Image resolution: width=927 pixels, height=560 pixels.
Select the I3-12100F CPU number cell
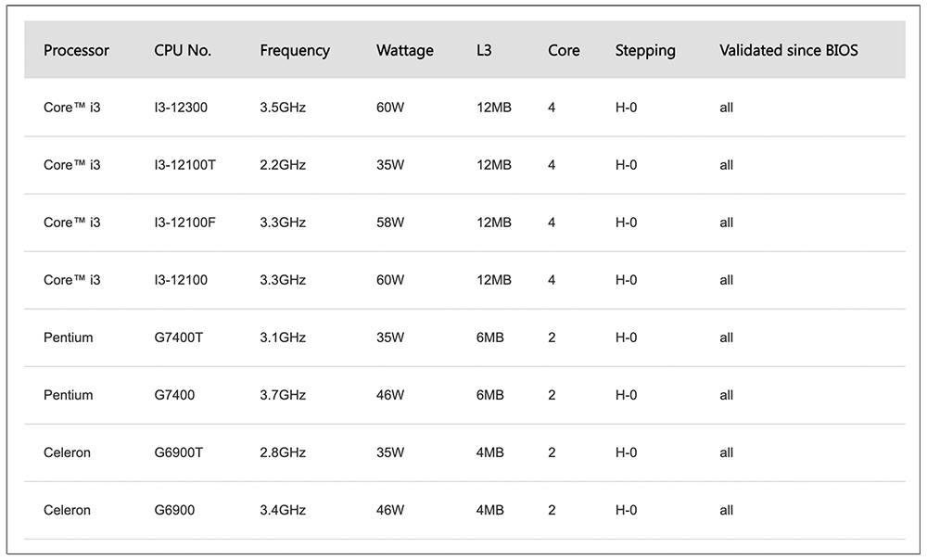(184, 223)
